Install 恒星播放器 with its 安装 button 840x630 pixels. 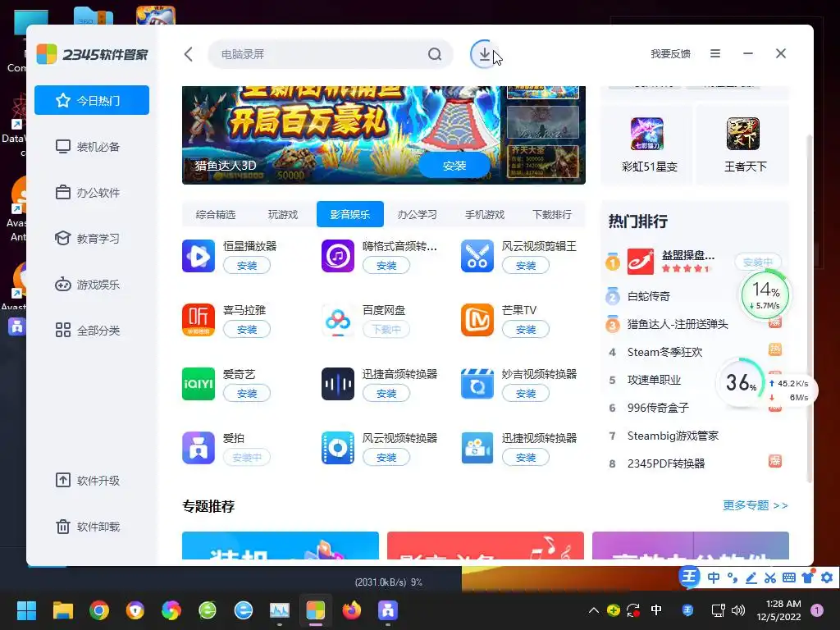(247, 265)
